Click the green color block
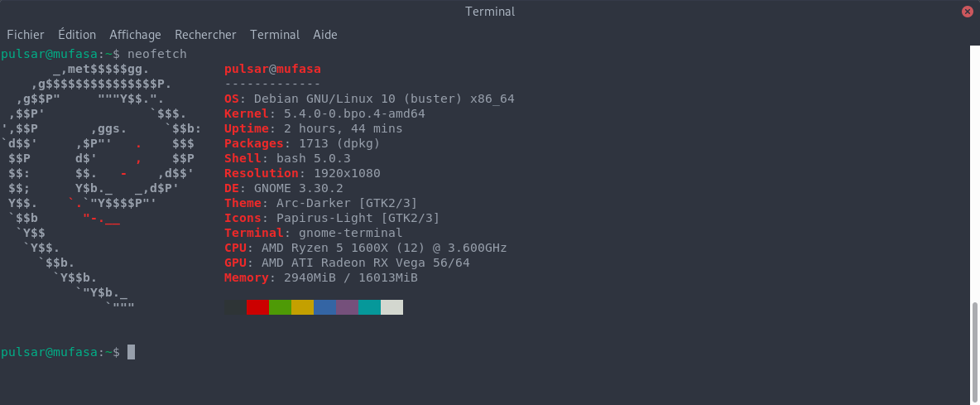This screenshot has width=980, height=405. [280, 307]
